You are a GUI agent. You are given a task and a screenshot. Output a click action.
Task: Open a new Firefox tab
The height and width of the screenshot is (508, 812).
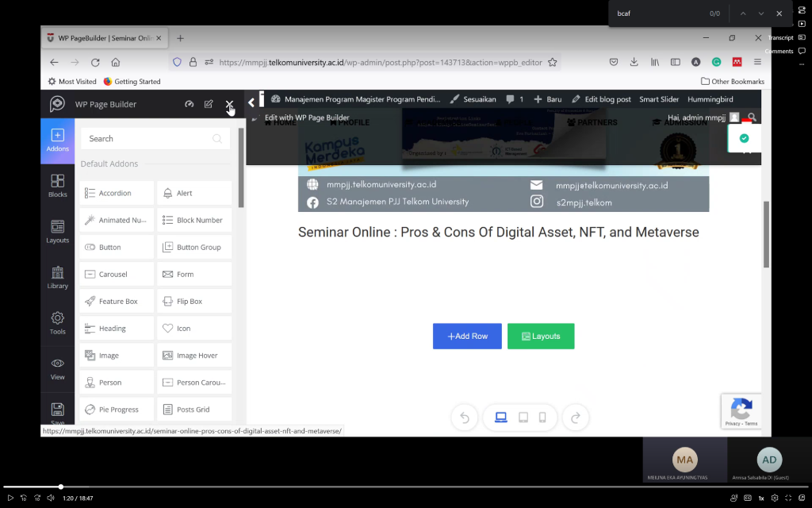(x=180, y=38)
